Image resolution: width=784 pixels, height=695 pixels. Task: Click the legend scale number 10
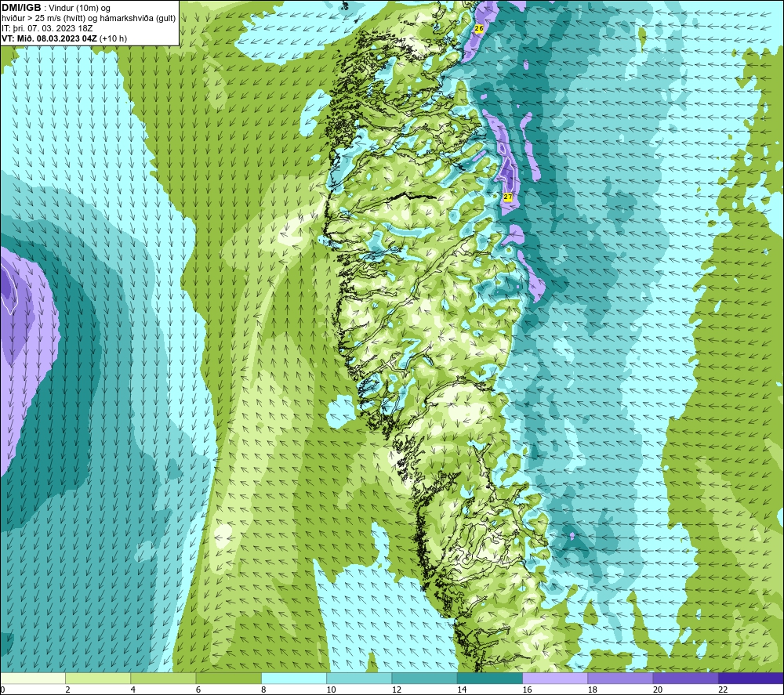click(x=331, y=690)
